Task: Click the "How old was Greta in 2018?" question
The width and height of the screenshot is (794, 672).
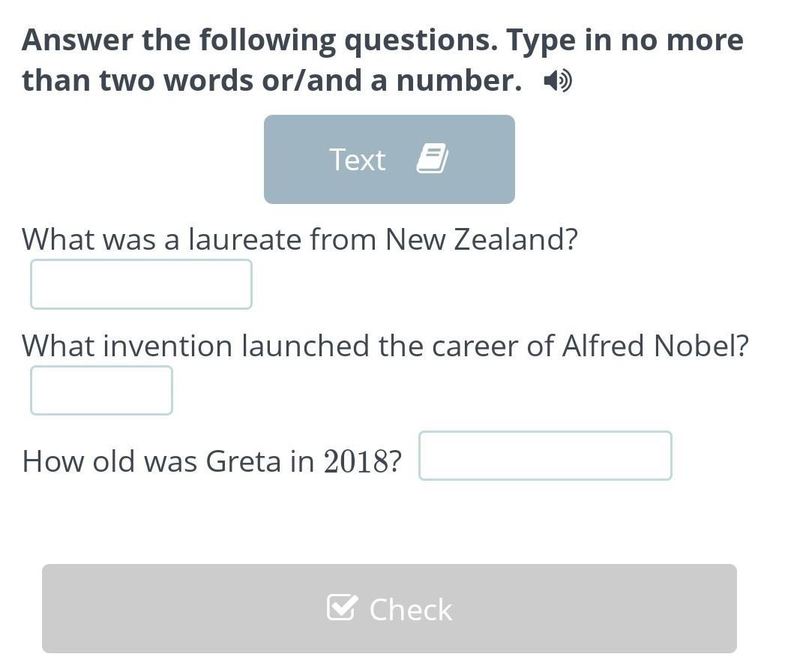Action: coord(211,461)
